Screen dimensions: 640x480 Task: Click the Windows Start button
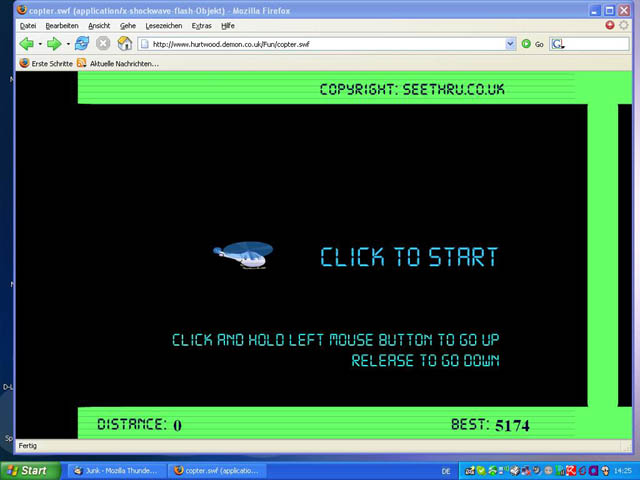pyautogui.click(x=30, y=471)
